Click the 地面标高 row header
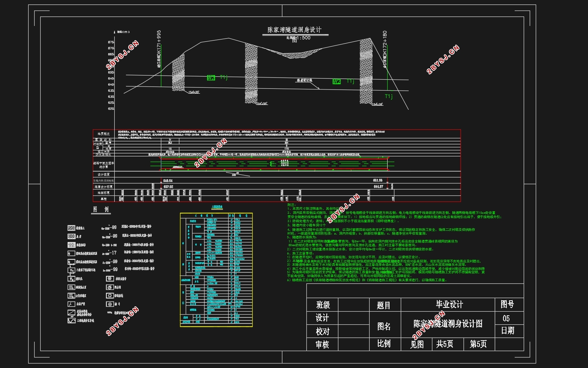Screen dimensions: 588x368 103,192
